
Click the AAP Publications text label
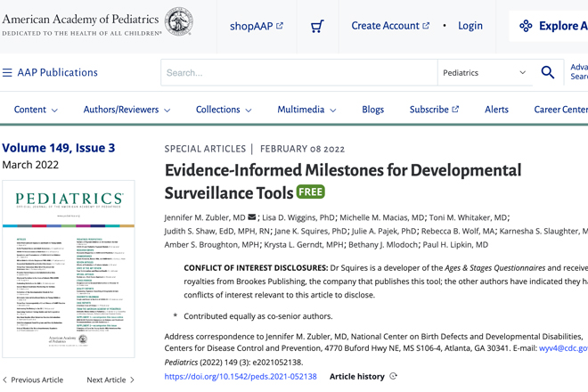click(x=57, y=72)
